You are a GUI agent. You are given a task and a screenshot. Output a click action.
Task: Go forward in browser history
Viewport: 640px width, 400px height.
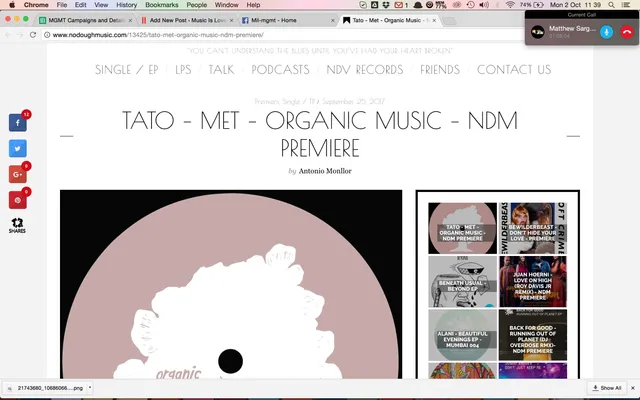pos(20,35)
